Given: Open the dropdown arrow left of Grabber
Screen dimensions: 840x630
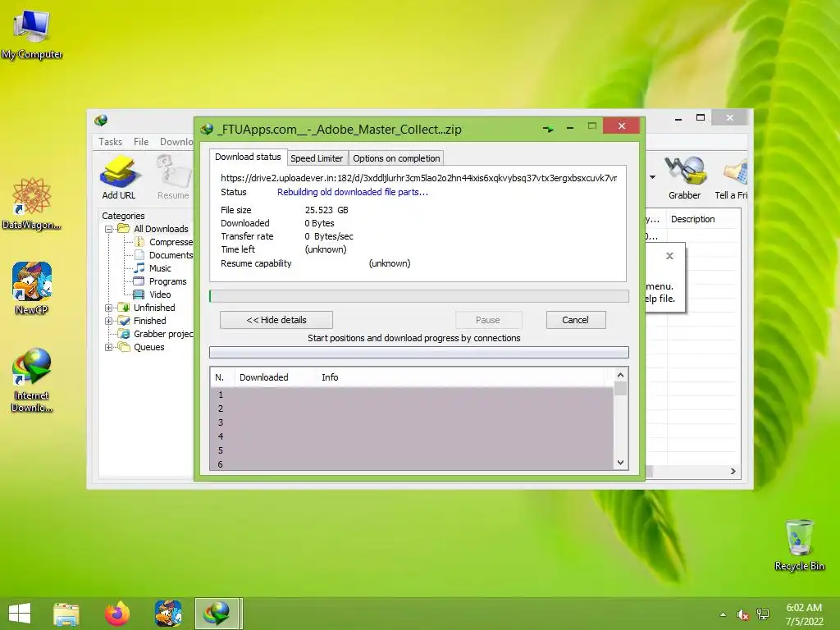Looking at the screenshot, I should click(652, 177).
